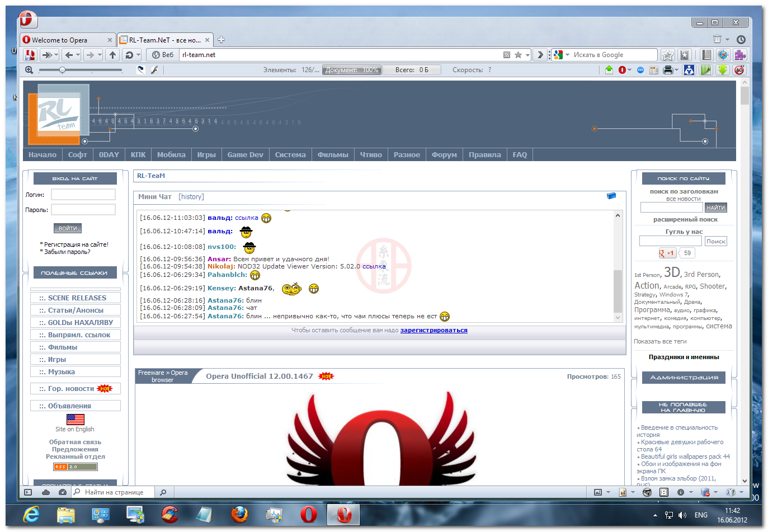Click the blue chat icon in Мини Чат header
Image resolution: width=768 pixels, height=532 pixels.
pos(611,196)
